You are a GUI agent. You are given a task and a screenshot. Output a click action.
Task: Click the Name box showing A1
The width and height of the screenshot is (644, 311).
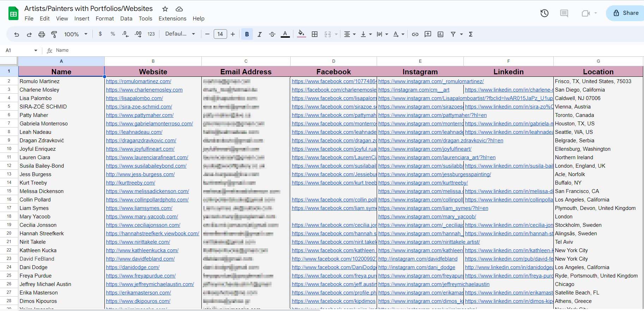(x=21, y=50)
